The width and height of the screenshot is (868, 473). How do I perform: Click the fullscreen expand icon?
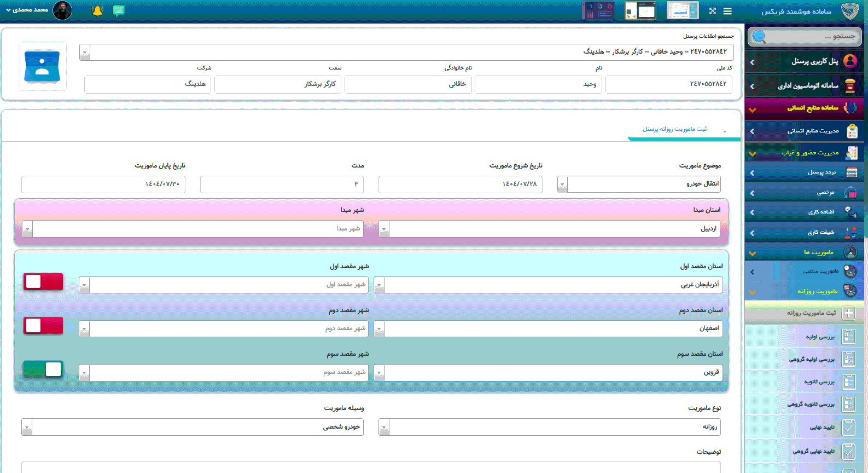point(712,11)
